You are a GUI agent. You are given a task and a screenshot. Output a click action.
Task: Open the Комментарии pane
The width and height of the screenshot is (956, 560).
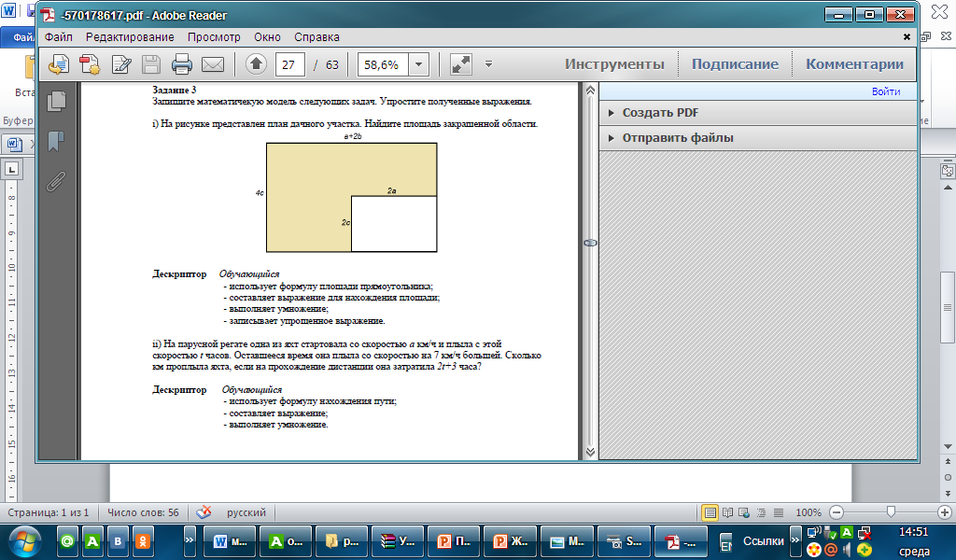click(854, 64)
